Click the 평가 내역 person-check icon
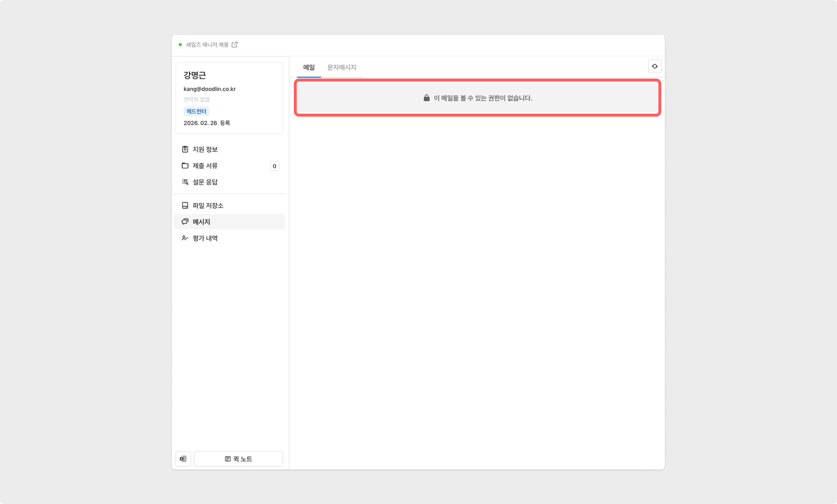Screen dimensions: 837x504 pos(185,238)
